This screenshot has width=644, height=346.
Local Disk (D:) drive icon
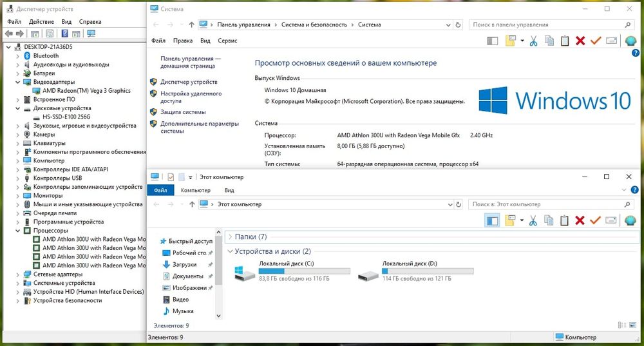368,275
